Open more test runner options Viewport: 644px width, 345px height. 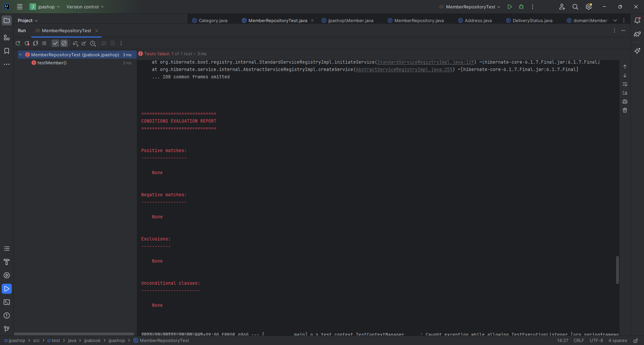[x=121, y=43]
